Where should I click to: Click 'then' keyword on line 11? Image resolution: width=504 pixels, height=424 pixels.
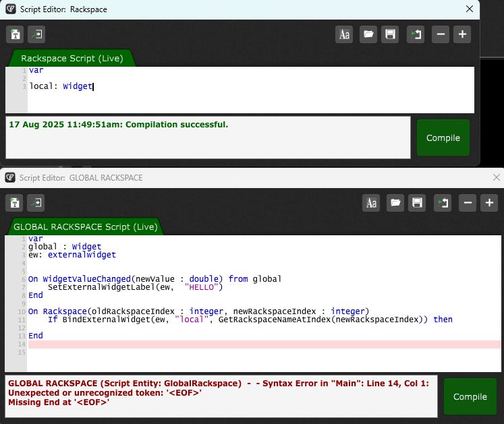pyautogui.click(x=443, y=320)
